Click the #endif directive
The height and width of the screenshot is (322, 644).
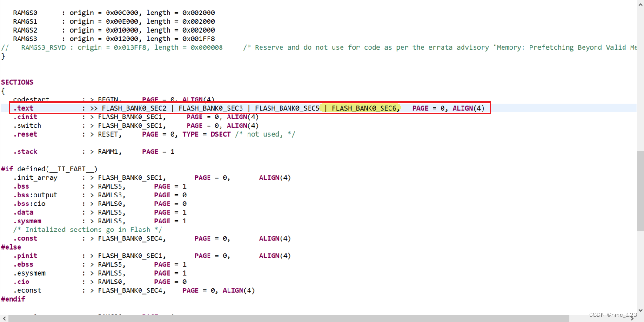(13, 299)
